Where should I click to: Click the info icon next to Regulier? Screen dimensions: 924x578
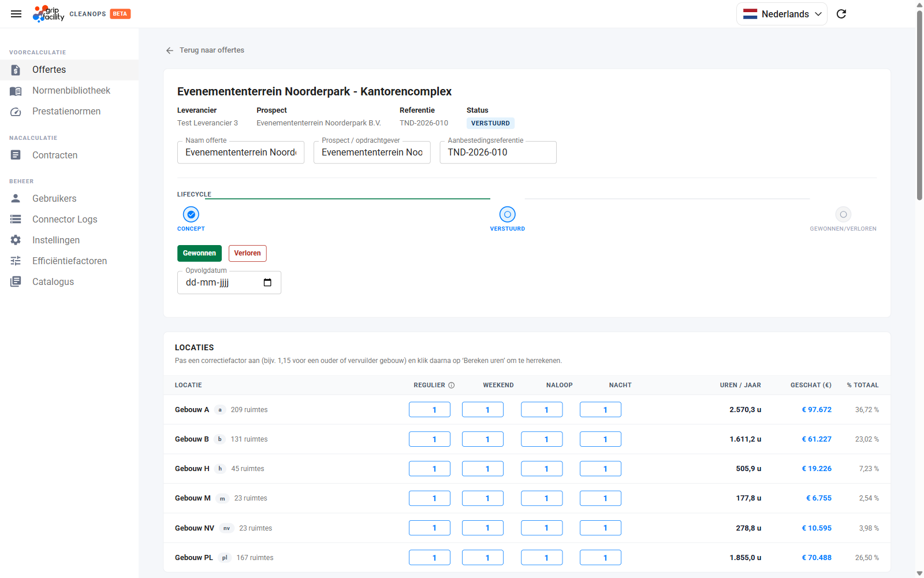click(452, 385)
